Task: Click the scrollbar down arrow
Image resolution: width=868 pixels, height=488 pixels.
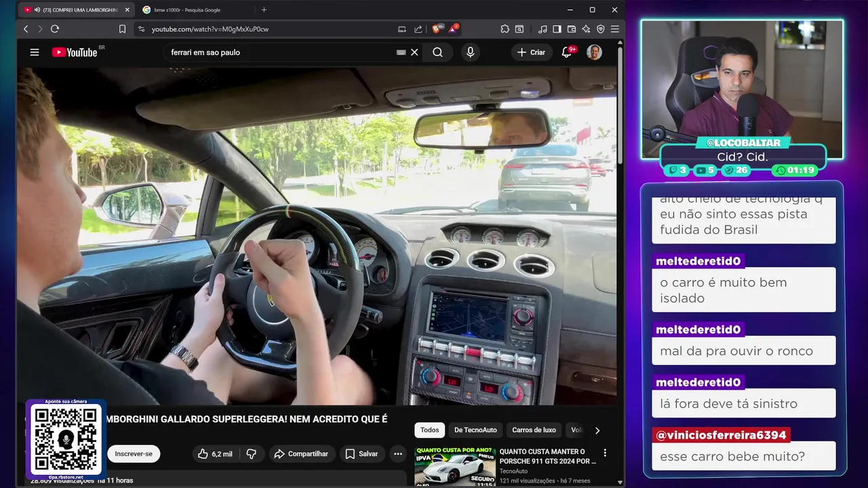Action: coord(620,483)
